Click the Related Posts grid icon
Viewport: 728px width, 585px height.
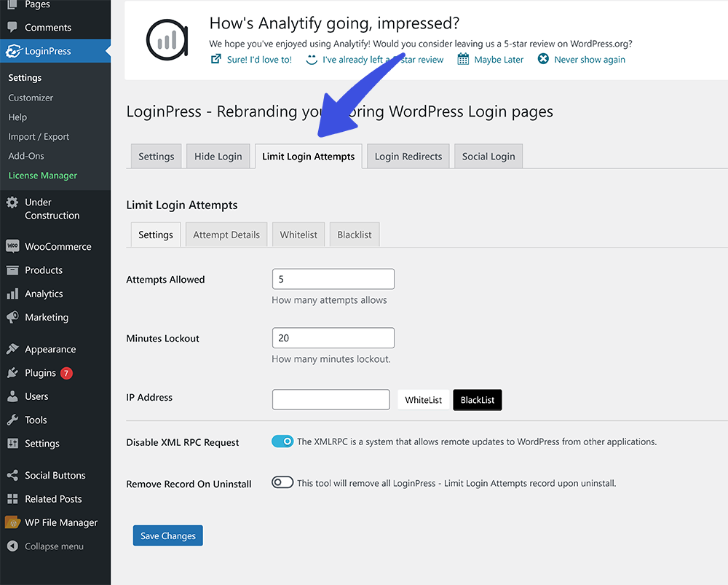[12, 498]
